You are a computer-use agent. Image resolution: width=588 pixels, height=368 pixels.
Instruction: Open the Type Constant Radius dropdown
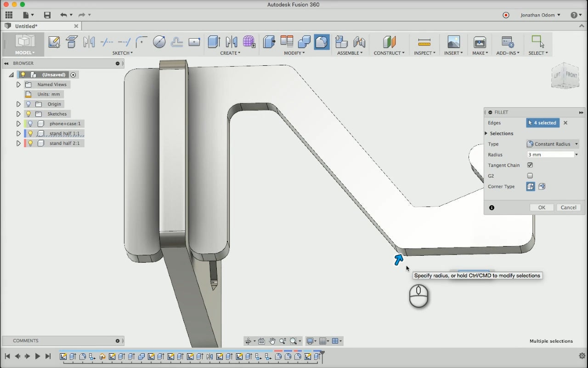point(552,144)
